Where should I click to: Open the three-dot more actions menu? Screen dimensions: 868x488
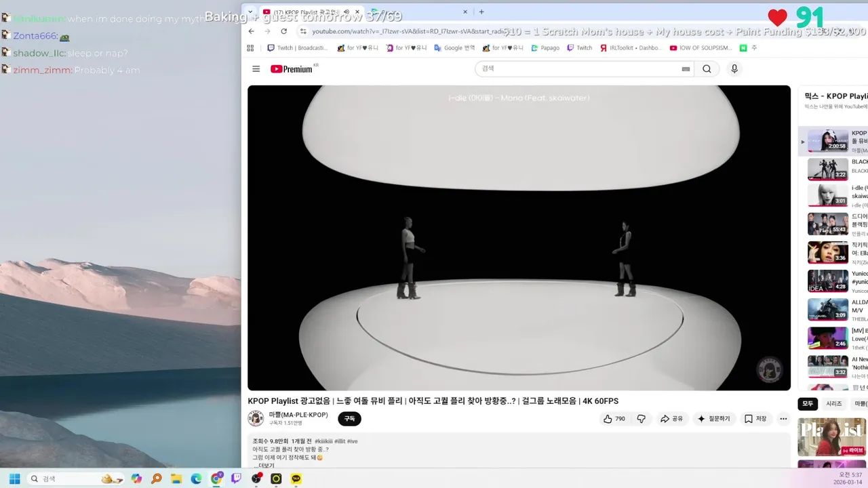(x=783, y=419)
